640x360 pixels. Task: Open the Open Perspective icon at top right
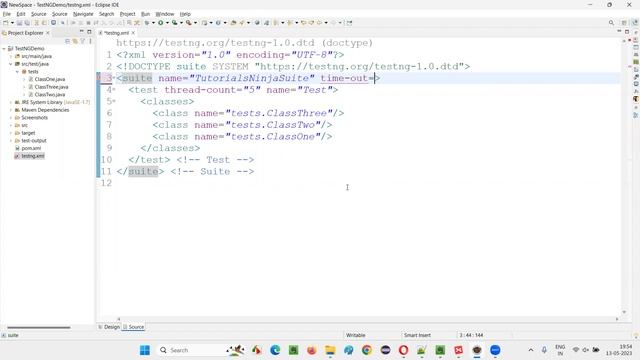[x=624, y=23]
